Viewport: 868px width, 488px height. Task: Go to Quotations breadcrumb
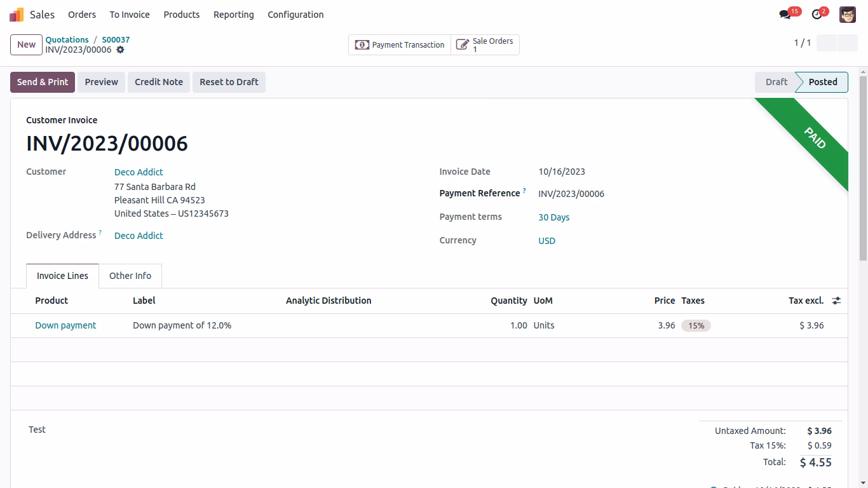click(67, 39)
